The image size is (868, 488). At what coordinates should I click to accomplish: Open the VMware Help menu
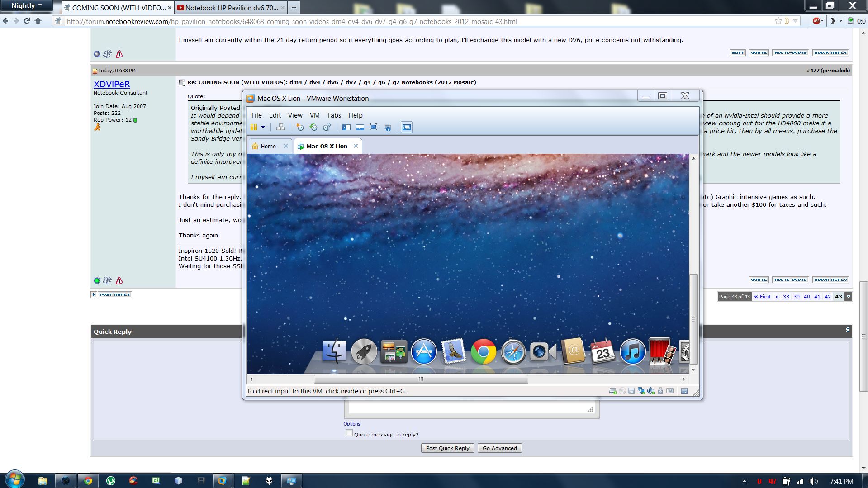point(355,115)
